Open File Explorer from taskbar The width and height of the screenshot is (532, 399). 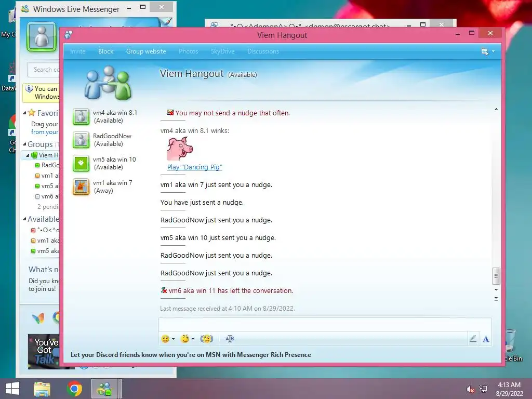point(42,389)
